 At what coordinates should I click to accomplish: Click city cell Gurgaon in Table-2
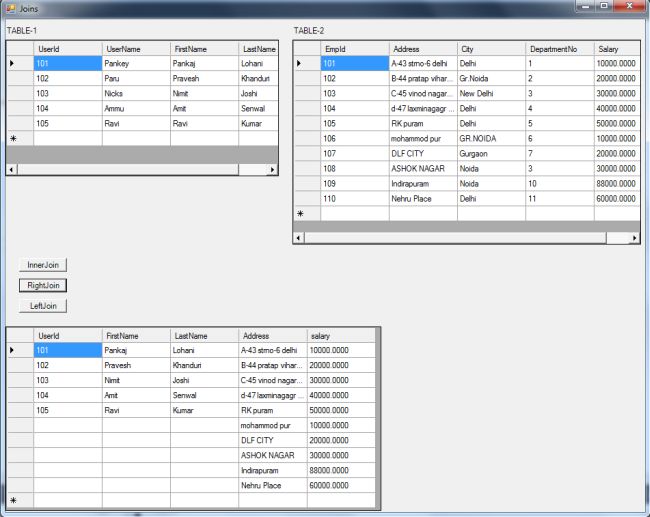coord(491,153)
